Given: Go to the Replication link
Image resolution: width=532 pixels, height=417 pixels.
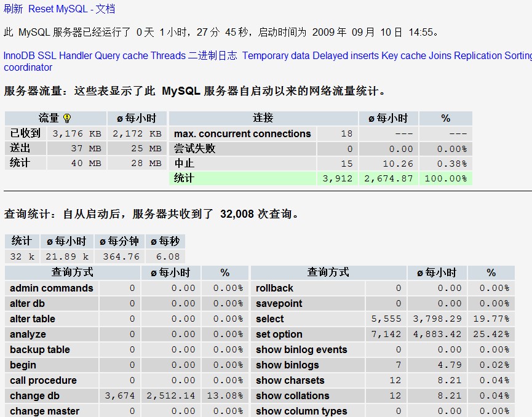Looking at the screenshot, I should pyautogui.click(x=478, y=55).
